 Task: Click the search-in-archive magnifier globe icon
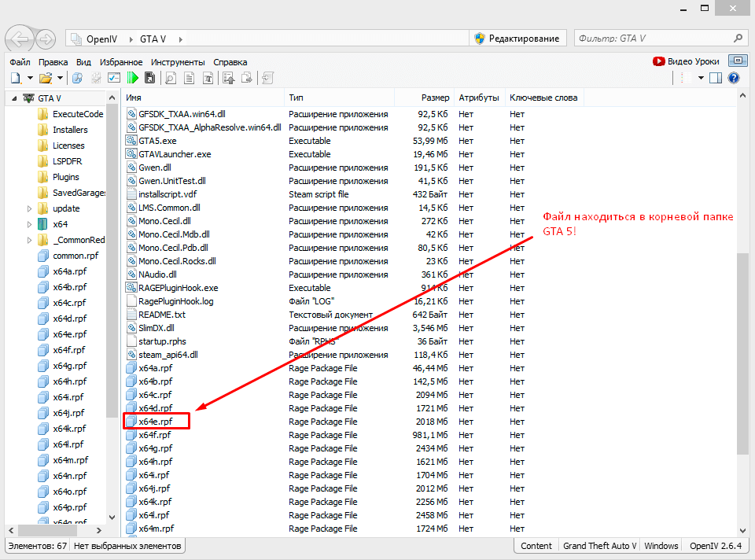point(78,78)
